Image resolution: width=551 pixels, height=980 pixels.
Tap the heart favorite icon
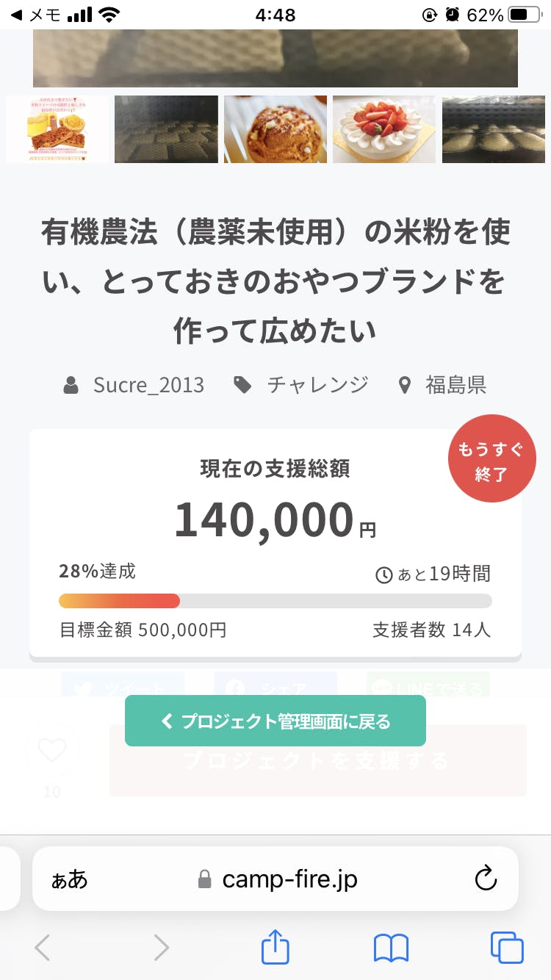coord(51,750)
